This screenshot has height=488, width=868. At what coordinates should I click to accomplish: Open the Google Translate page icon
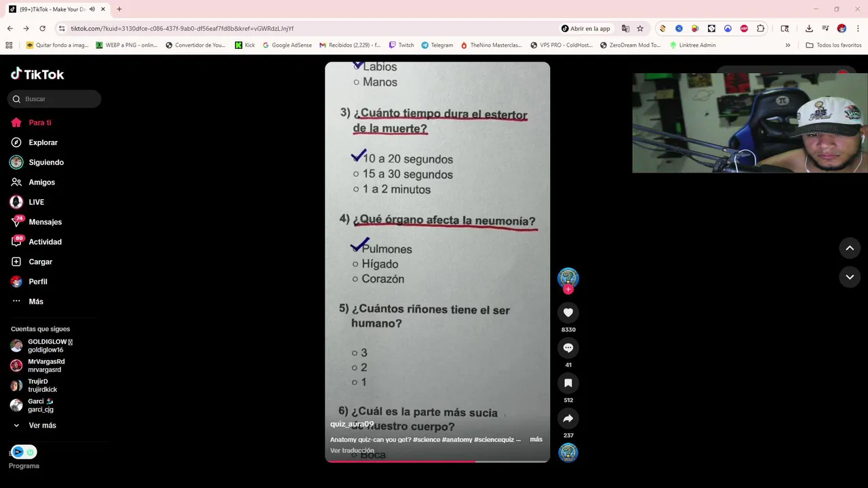pos(625,28)
